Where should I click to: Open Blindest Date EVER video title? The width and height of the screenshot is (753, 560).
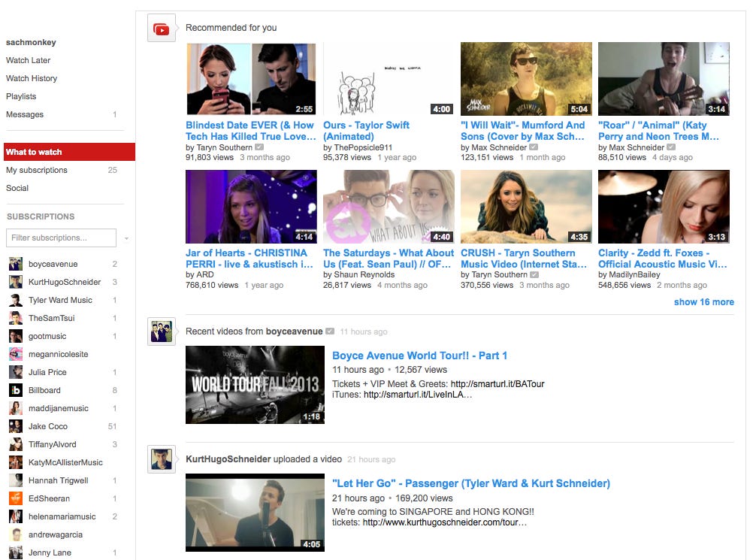point(251,131)
